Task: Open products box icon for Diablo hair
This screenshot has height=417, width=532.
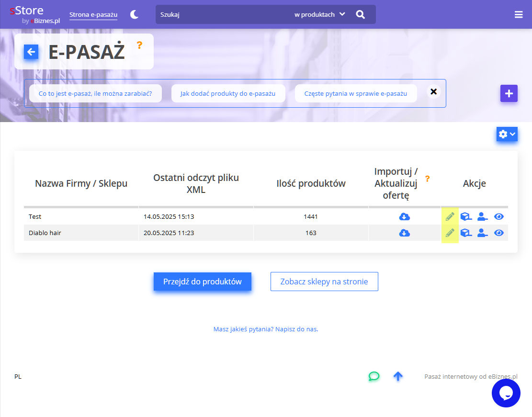Action: click(466, 233)
